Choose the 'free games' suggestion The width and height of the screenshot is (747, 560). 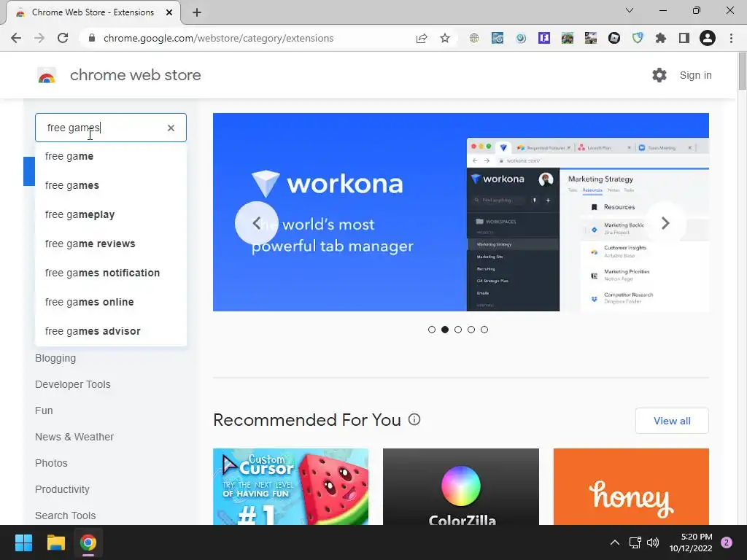point(111,185)
